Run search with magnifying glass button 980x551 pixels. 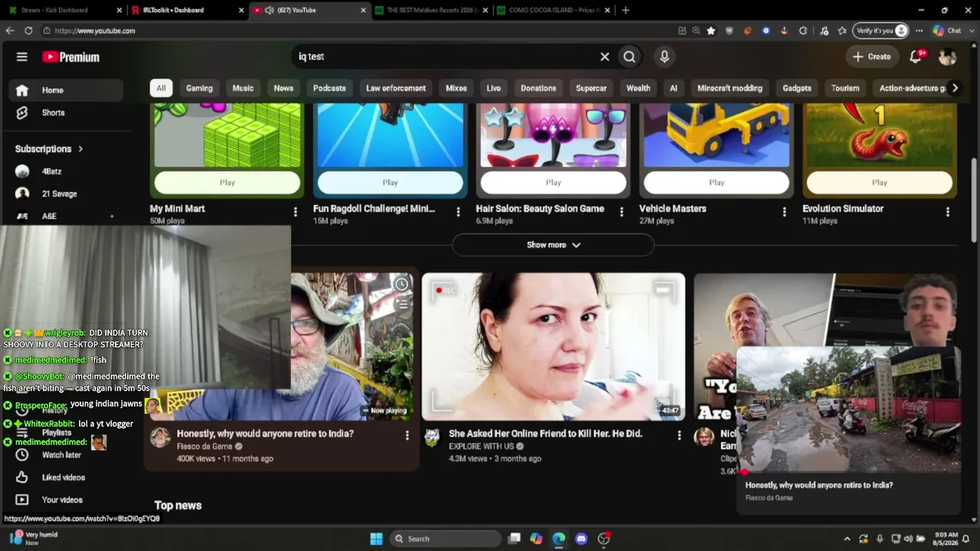[x=629, y=57]
